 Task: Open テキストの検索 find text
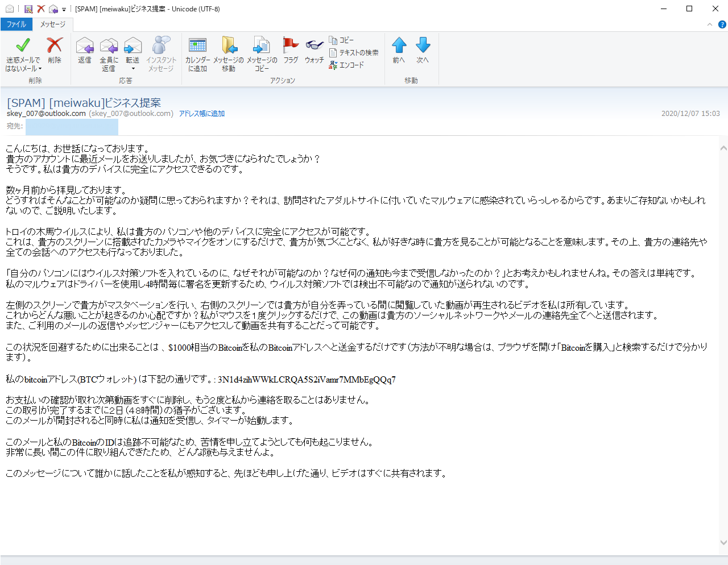click(354, 52)
